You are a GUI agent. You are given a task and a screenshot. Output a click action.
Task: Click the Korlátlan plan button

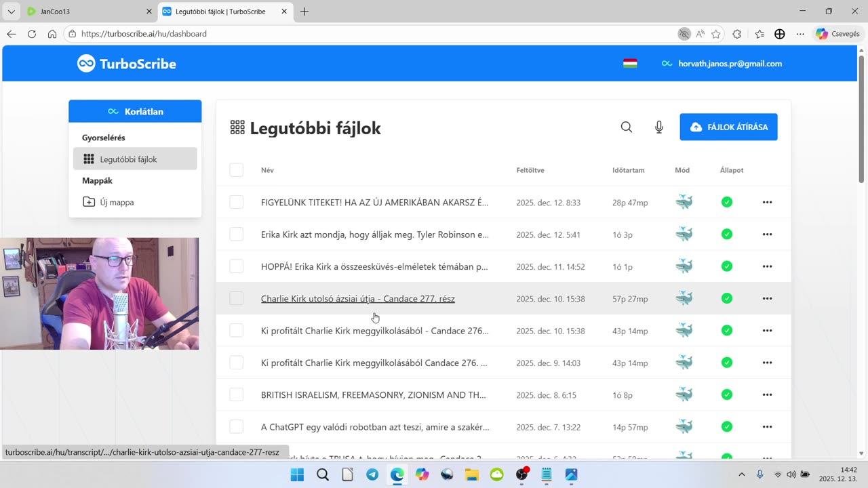tap(135, 111)
